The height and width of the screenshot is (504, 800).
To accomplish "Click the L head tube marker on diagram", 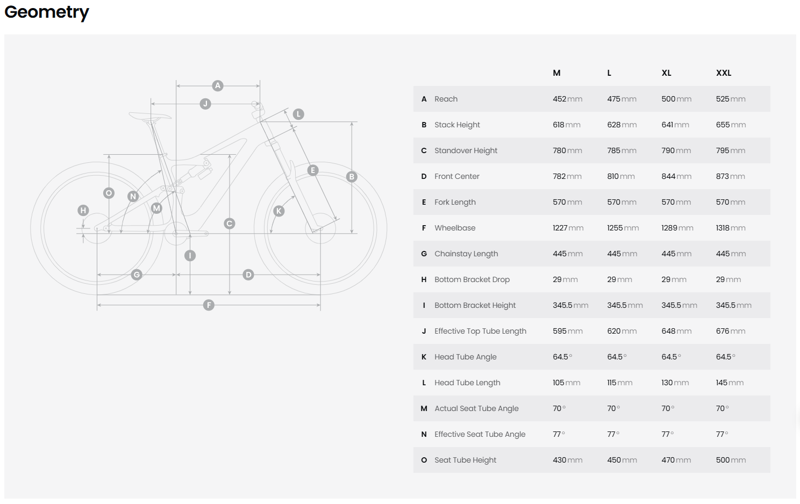I will pos(298,114).
